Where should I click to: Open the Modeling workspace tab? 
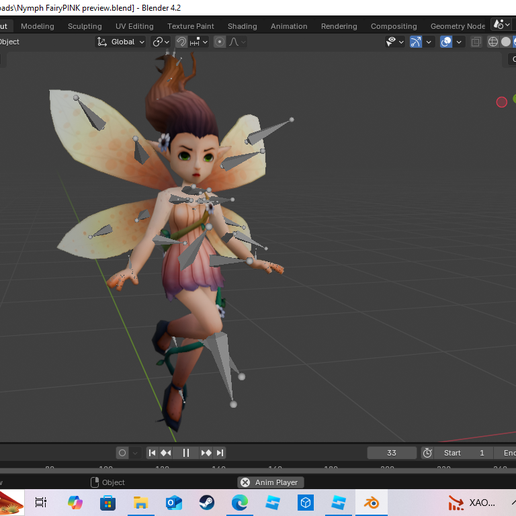coord(37,26)
